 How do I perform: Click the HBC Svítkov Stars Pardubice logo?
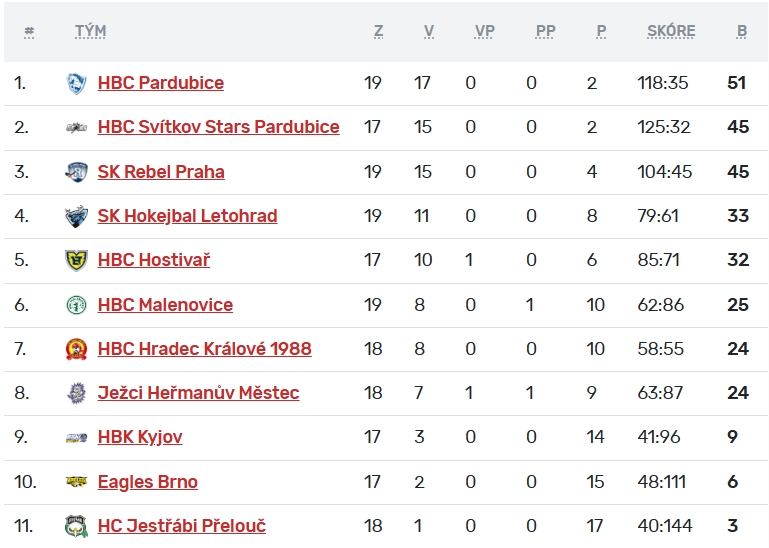pyautogui.click(x=76, y=128)
